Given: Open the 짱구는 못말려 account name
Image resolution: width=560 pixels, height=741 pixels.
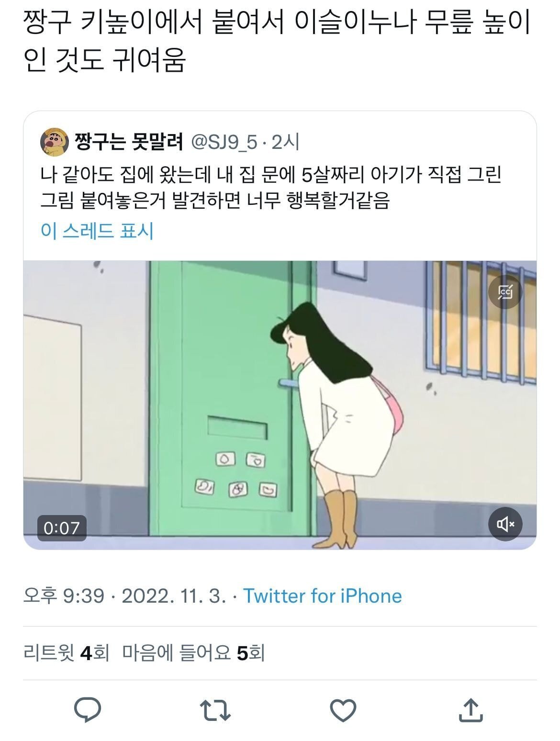Looking at the screenshot, I should tap(129, 142).
